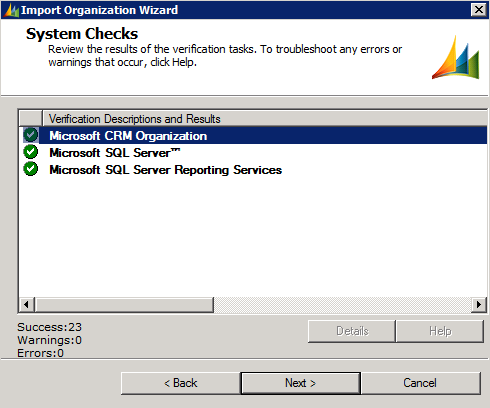Close the Import Organization Wizard window

click(x=479, y=10)
